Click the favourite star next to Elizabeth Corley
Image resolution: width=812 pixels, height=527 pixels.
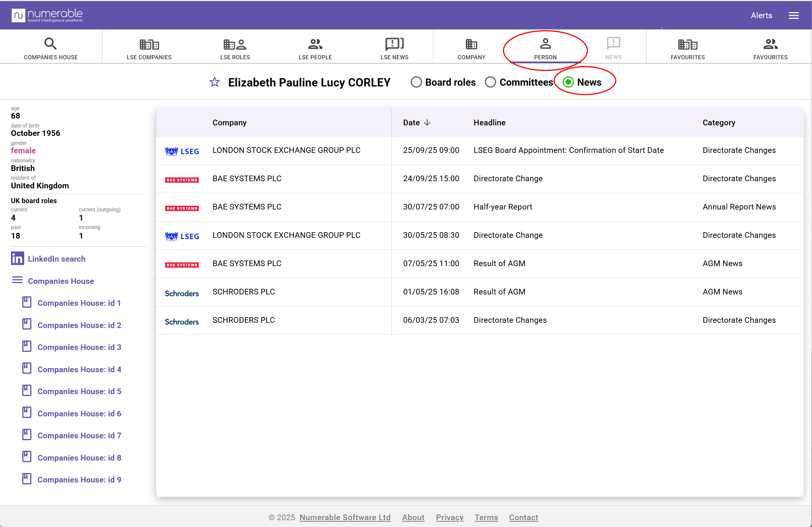(215, 82)
